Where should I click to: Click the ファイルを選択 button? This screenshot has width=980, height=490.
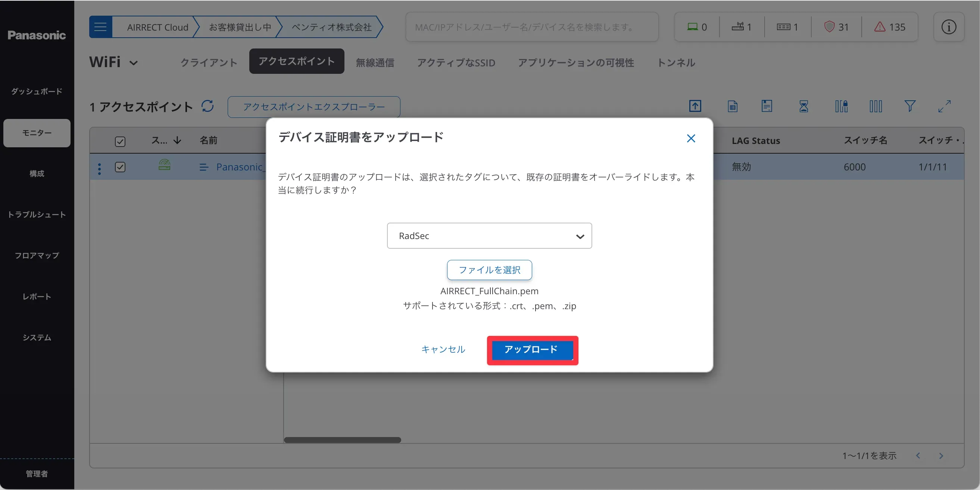[x=489, y=270]
